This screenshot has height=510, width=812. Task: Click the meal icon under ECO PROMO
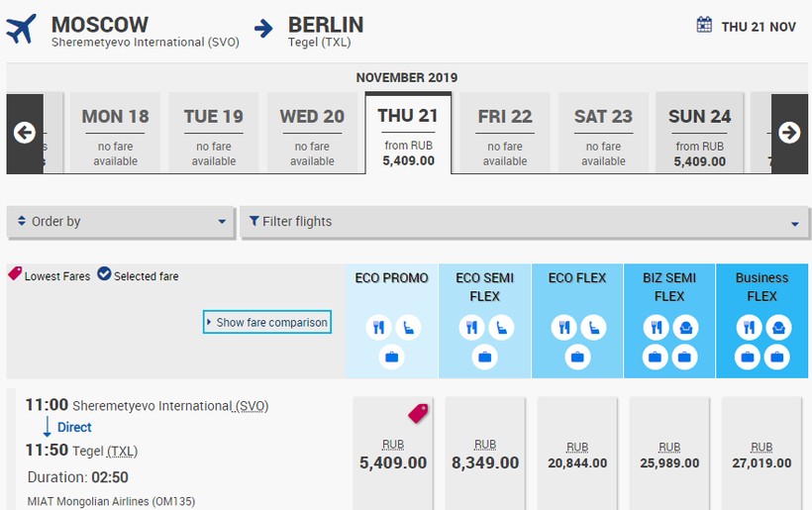pos(377,327)
